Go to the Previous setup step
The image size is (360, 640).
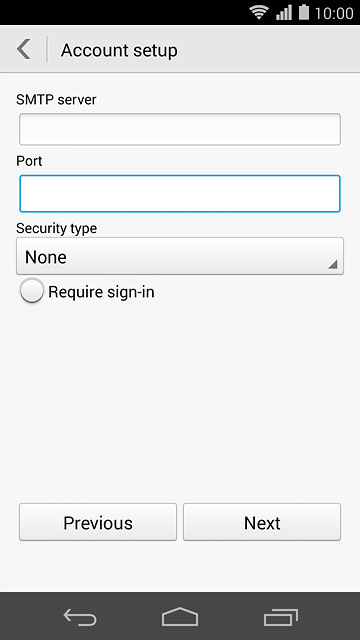[98, 522]
